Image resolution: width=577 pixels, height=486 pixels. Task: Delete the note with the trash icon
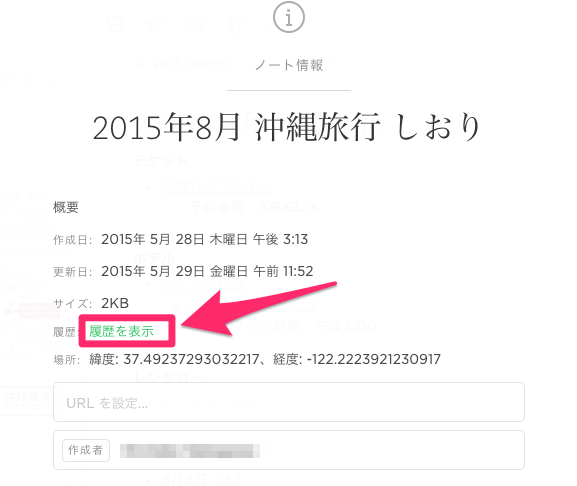click(x=234, y=25)
